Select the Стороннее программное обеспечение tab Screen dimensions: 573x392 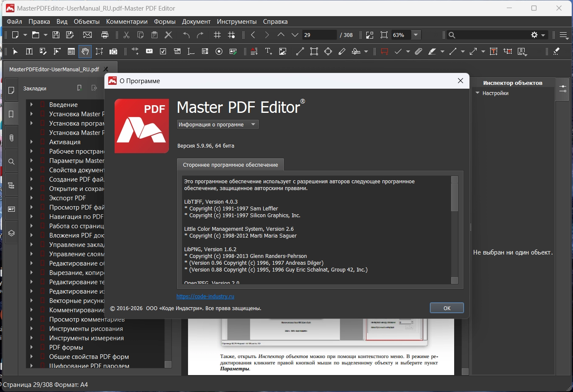click(230, 165)
